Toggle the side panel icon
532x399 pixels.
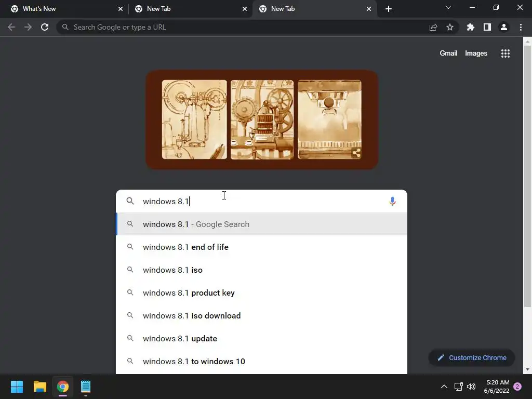point(487,27)
